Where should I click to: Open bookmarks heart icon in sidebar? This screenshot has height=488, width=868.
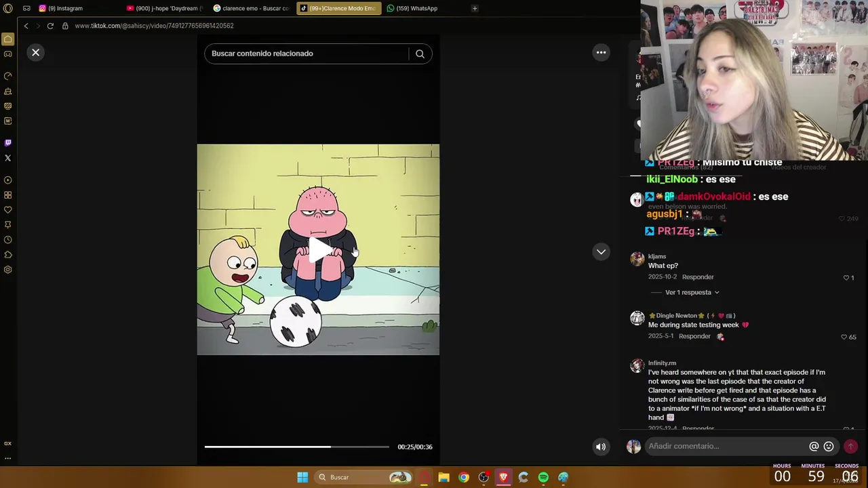7,210
